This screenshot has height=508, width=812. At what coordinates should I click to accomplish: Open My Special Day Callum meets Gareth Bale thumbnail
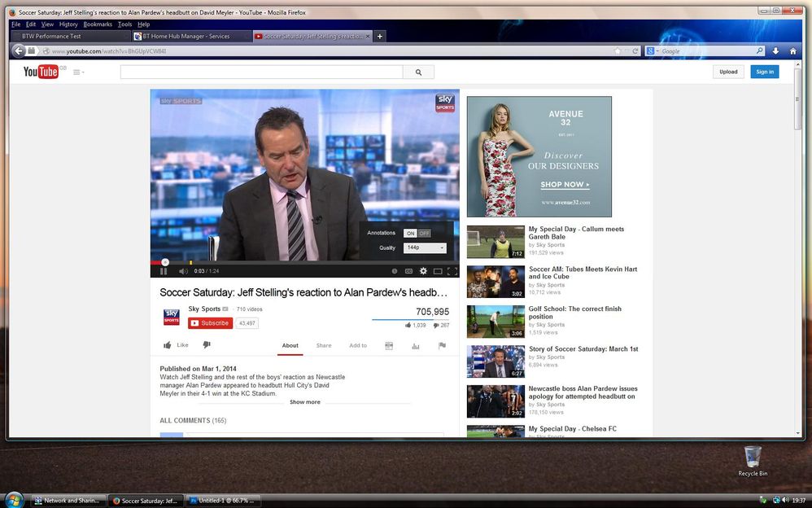click(495, 242)
